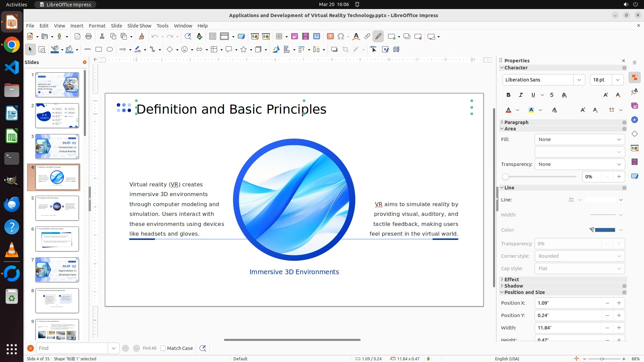The height and width of the screenshot is (362, 644).
Task: Expand the Paragraph section
Action: [x=516, y=122]
